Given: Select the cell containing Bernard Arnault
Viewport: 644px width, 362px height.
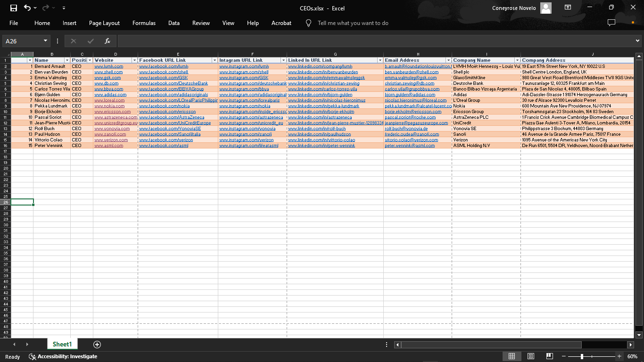Looking at the screenshot, I should (x=52, y=66).
